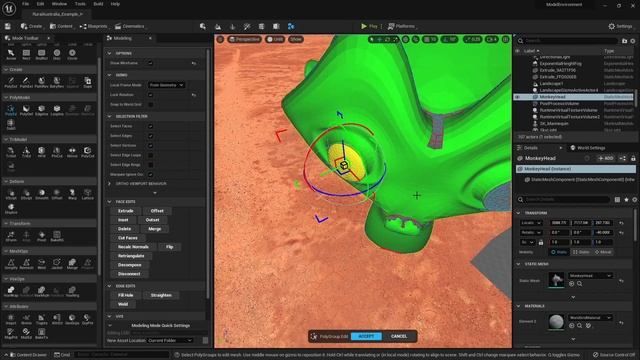Viewport: 640px width, 360px height.
Task: Collapse the Face Edits section
Action: pos(109,202)
